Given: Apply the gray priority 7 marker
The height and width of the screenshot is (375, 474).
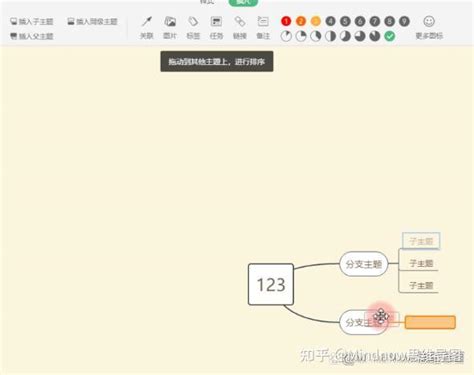Looking at the screenshot, I should [375, 21].
